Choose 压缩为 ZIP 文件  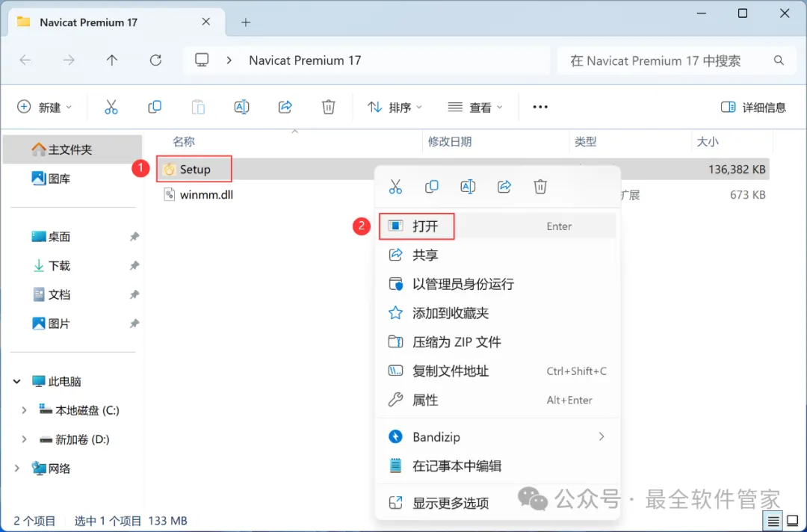pyautogui.click(x=497, y=341)
